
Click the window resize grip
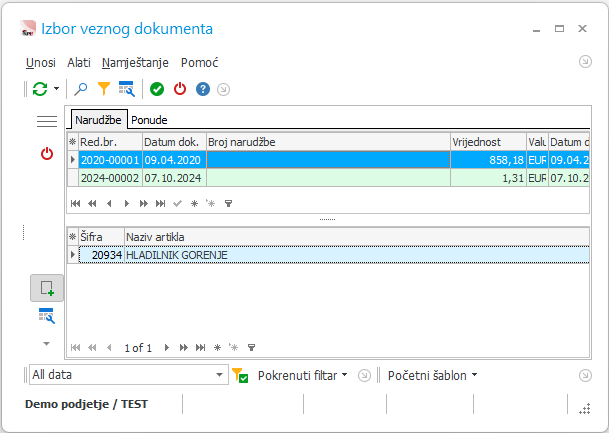(585, 409)
